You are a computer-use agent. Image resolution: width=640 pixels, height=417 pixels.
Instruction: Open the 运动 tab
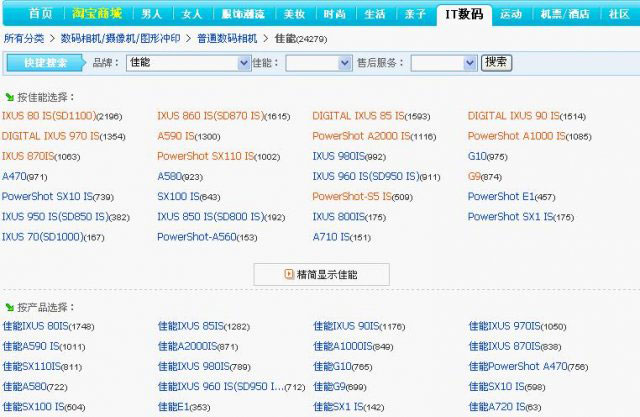pos(511,14)
